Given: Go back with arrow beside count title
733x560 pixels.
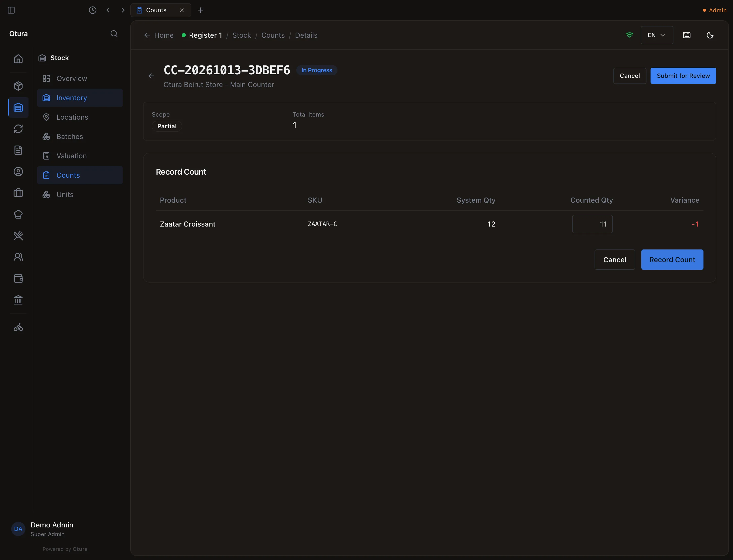Looking at the screenshot, I should 151,76.
